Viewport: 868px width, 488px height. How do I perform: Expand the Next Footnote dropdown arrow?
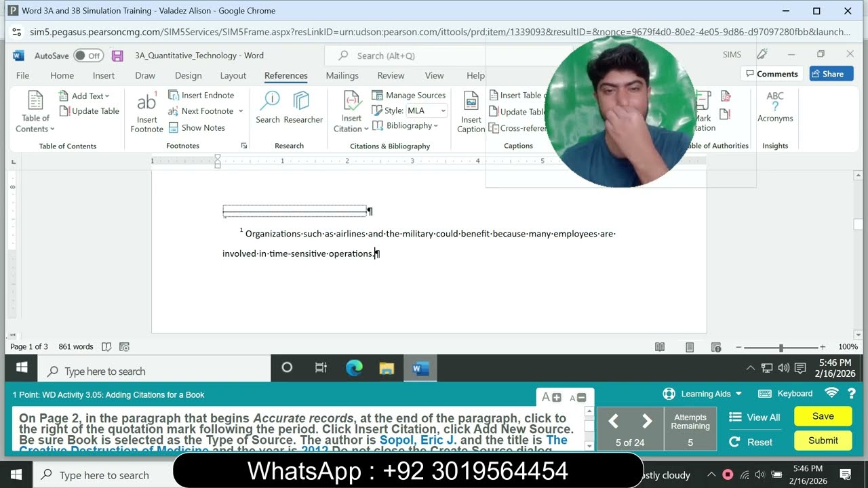(239, 111)
